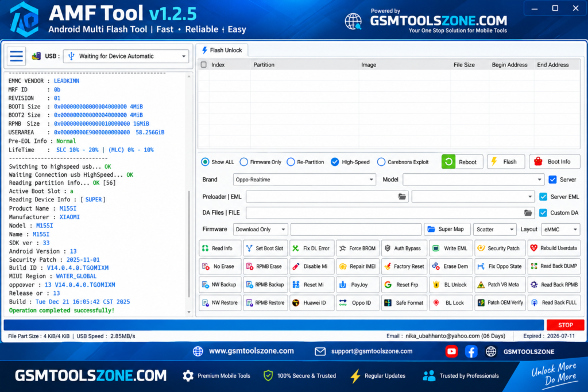Click End Address column header
Image resolution: width=588 pixels, height=392 pixels.
pos(553,65)
